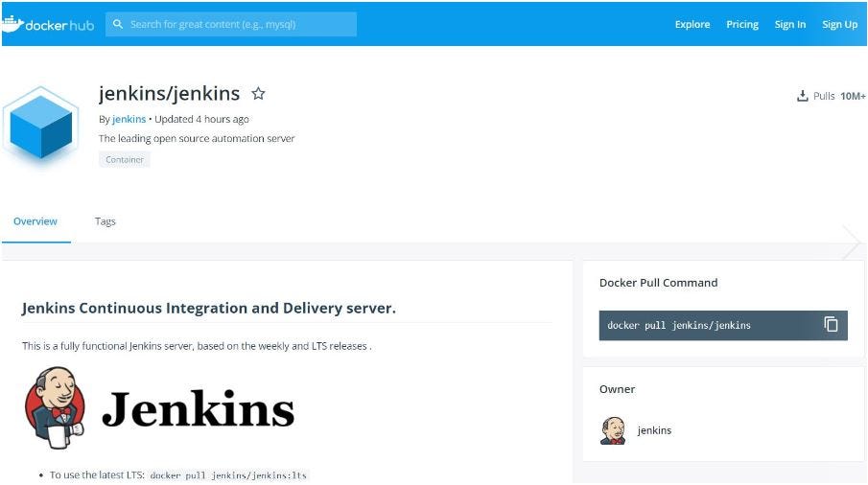Open the Pricing page
The height and width of the screenshot is (485, 868).
point(741,24)
